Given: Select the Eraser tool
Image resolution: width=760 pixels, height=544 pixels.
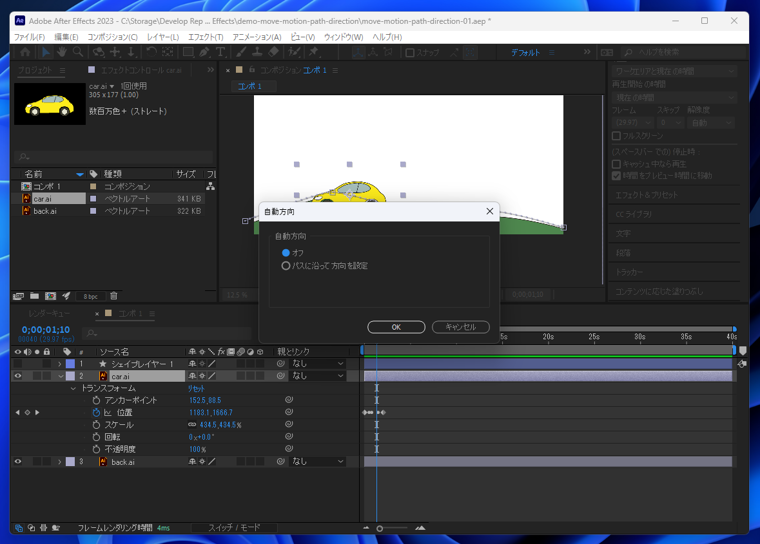Looking at the screenshot, I should point(273,52).
